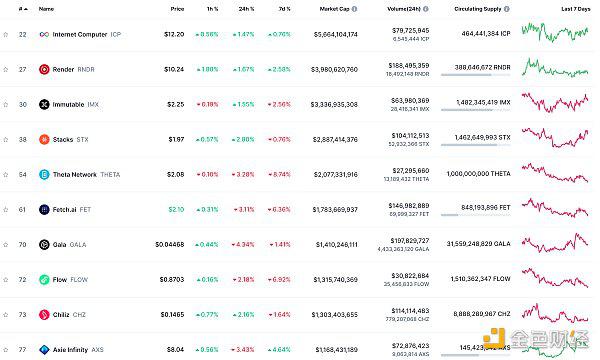Click the orange Stacks logo icon
The image size is (600, 360).
(44, 139)
